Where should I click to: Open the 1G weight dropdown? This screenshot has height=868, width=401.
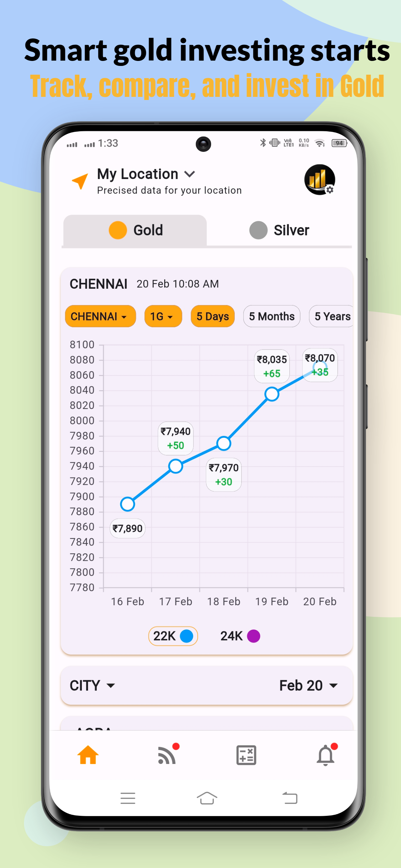coord(163,316)
